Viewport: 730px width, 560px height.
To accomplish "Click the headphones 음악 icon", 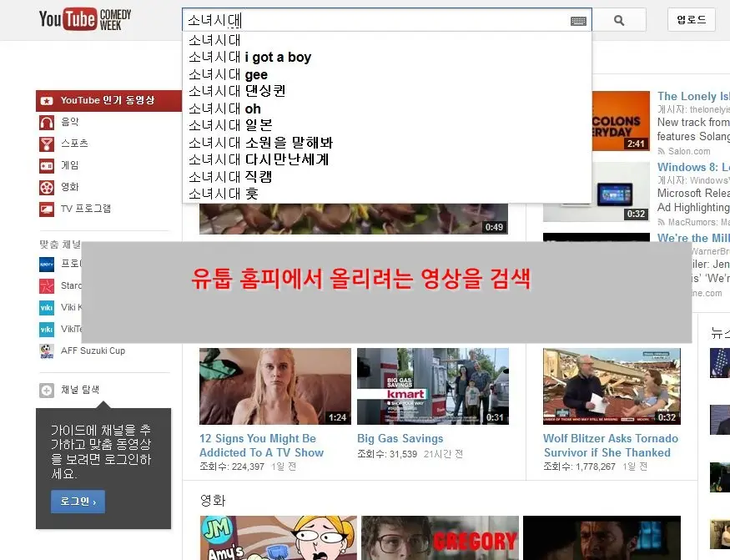I will pos(47,123).
